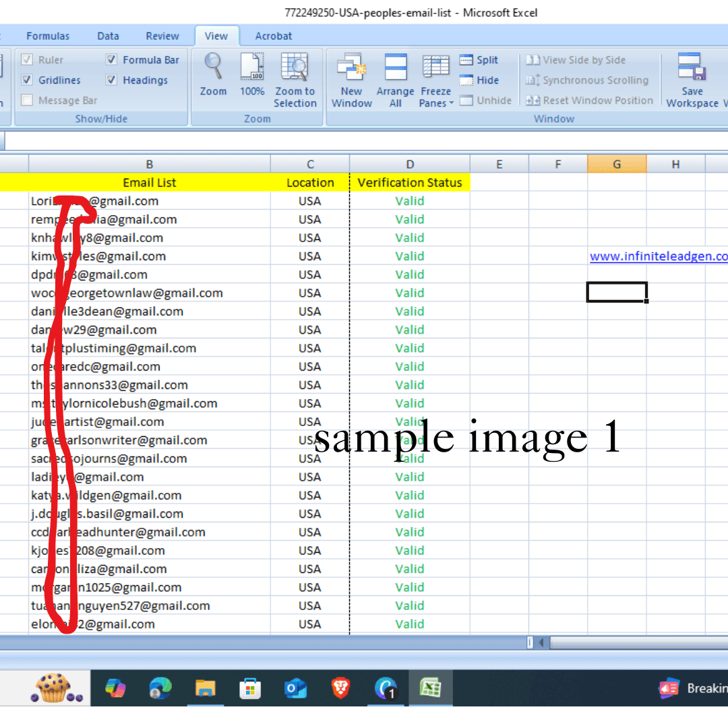This screenshot has width=728, height=728.
Task: Toggle the Headings checkbox
Action: 111,80
